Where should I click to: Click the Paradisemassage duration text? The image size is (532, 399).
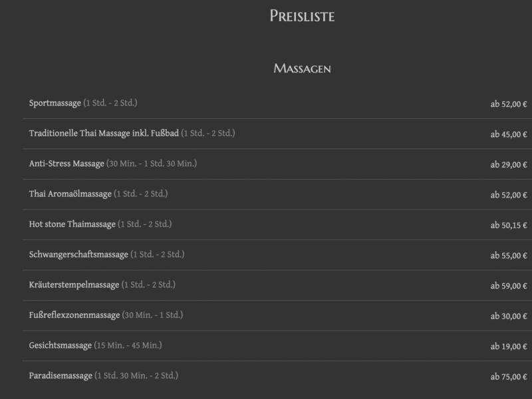point(136,376)
